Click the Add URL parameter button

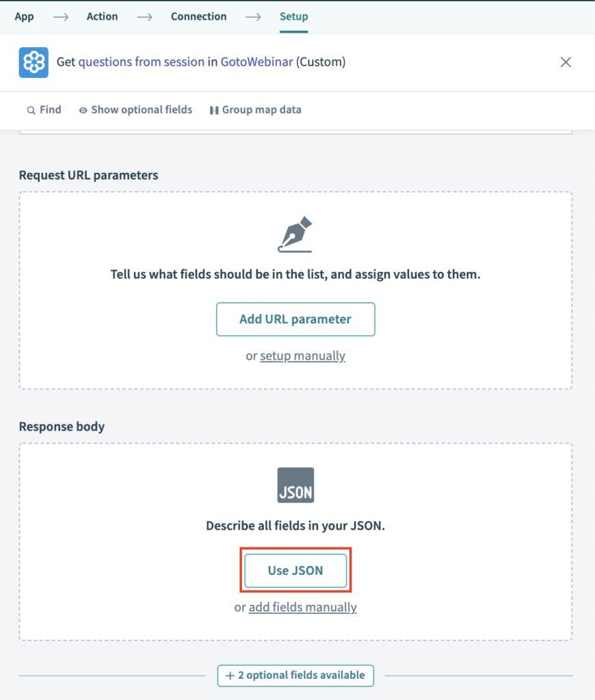295,319
